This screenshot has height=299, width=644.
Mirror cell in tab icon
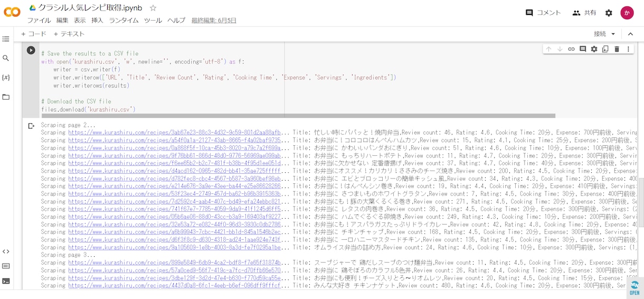tap(605, 49)
